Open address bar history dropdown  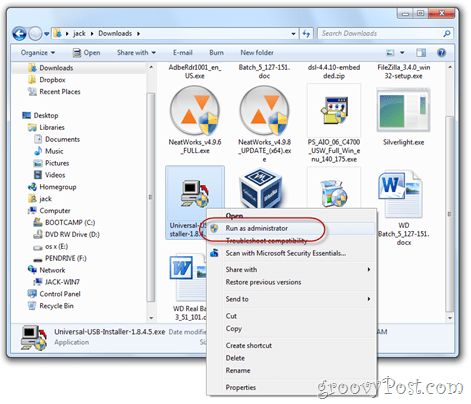293,34
